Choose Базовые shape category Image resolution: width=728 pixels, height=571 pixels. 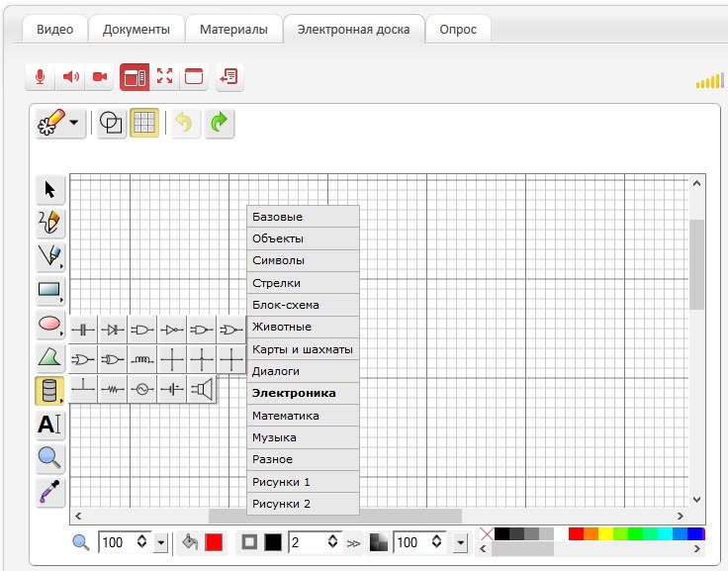pos(304,217)
